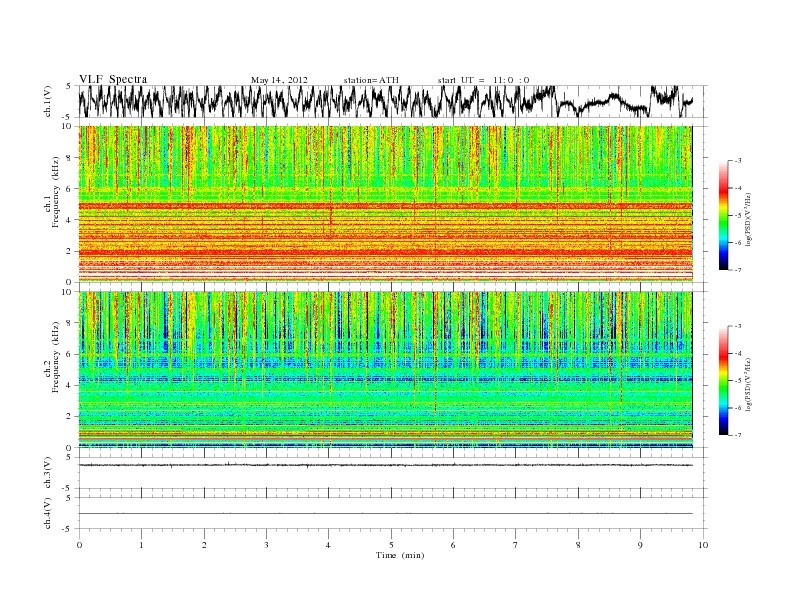This screenshot has height=612, width=792.
Task: Click the ch.1 PSD color scale bar
Action: 723,215
